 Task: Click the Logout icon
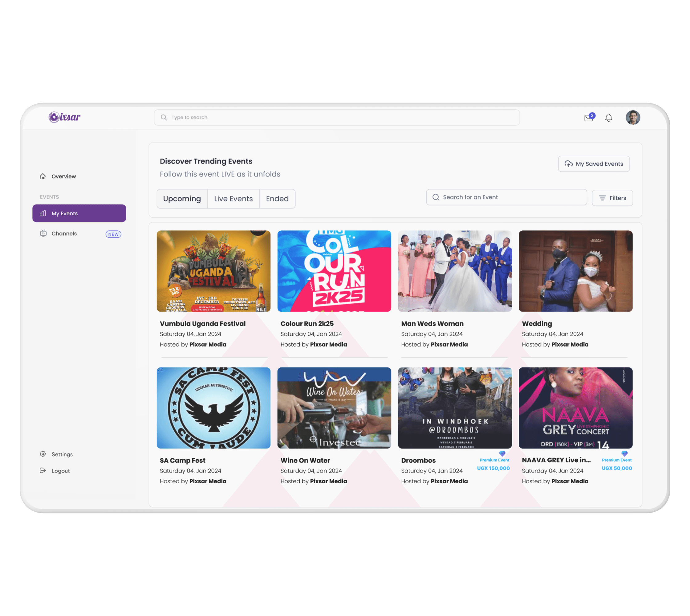coord(43,470)
